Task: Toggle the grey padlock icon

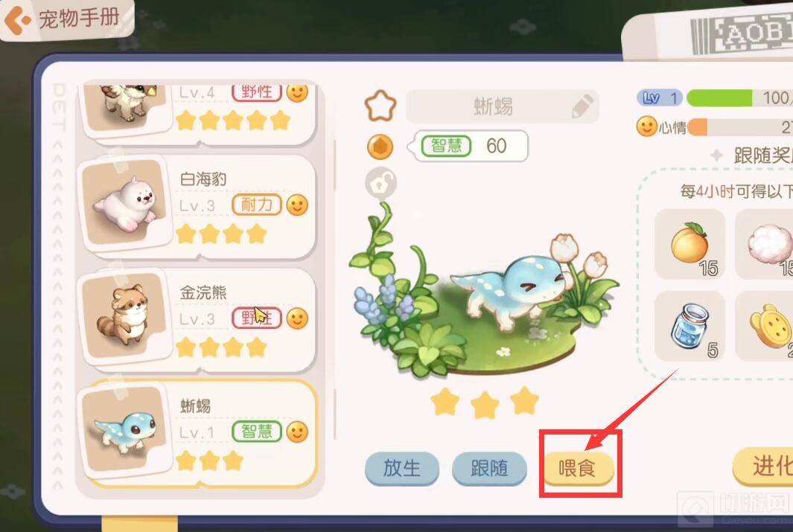Action: coord(380,183)
